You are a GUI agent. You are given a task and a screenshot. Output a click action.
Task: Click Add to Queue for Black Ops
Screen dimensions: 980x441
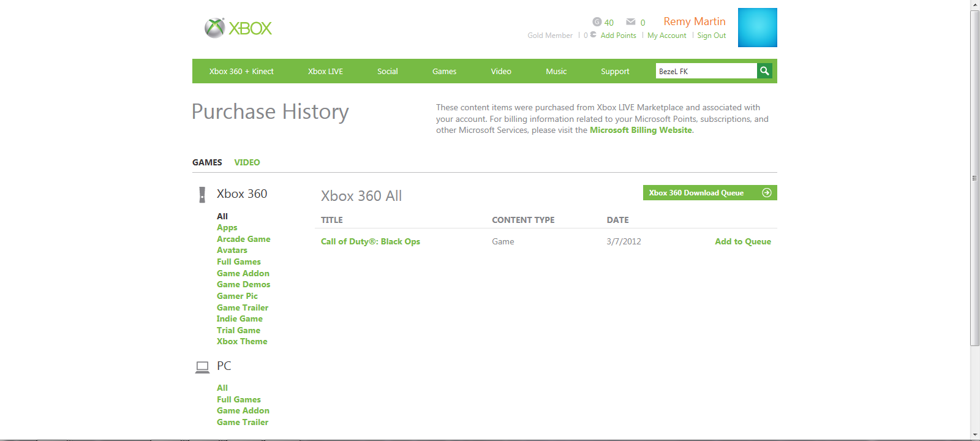click(x=743, y=241)
